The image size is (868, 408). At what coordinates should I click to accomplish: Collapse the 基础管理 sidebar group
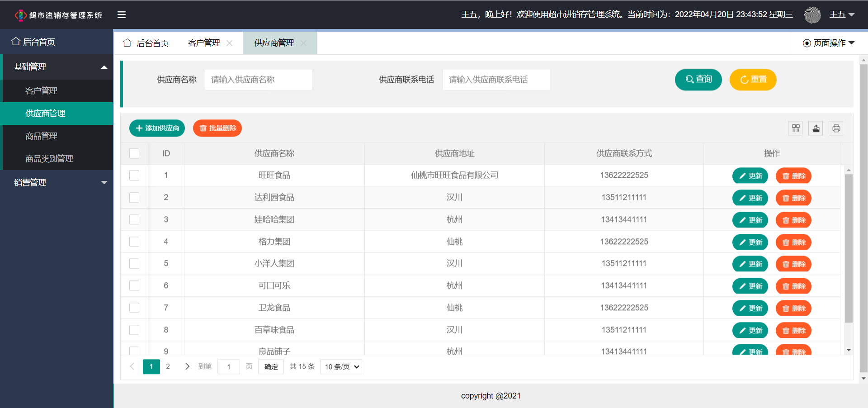pos(57,67)
